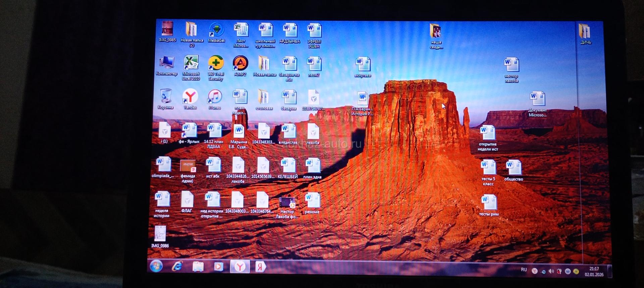Open the MediaGet desktop shortcut
The width and height of the screenshot is (644, 288).
click(216, 31)
